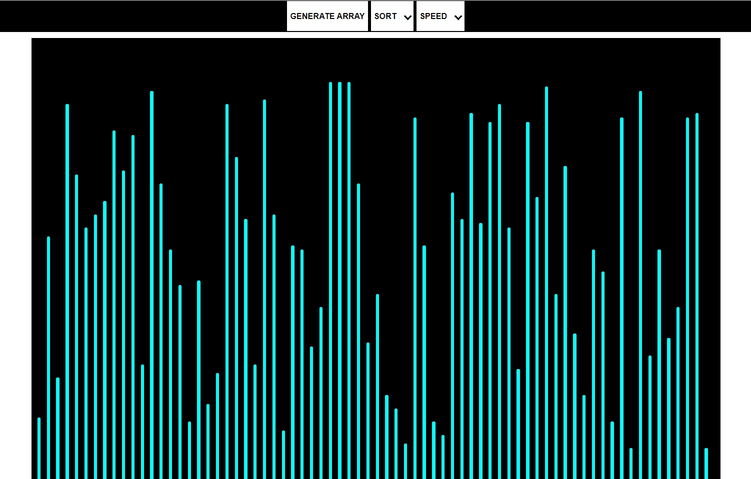The height and width of the screenshot is (479, 751).
Task: Select the third bar from the right
Action: tap(687, 298)
